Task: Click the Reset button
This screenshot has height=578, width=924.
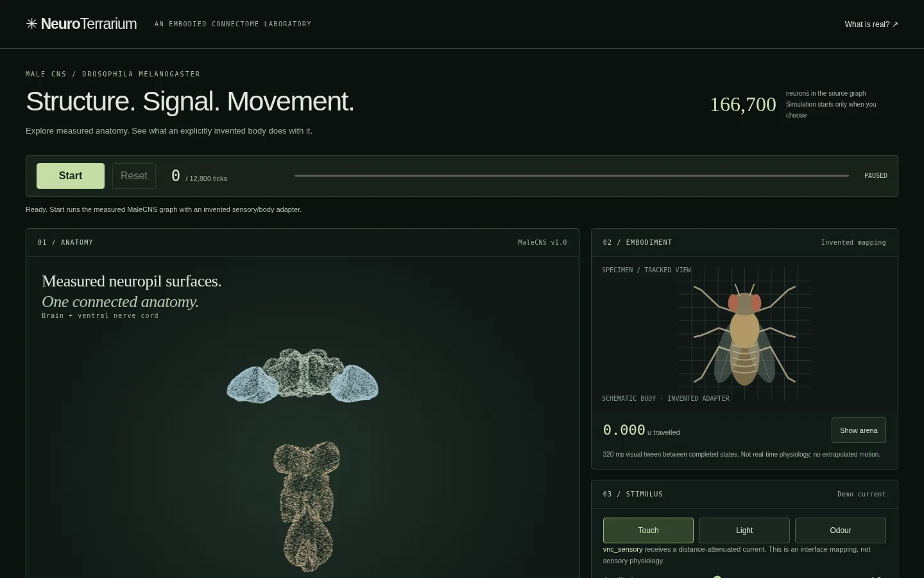Action: 134,176
